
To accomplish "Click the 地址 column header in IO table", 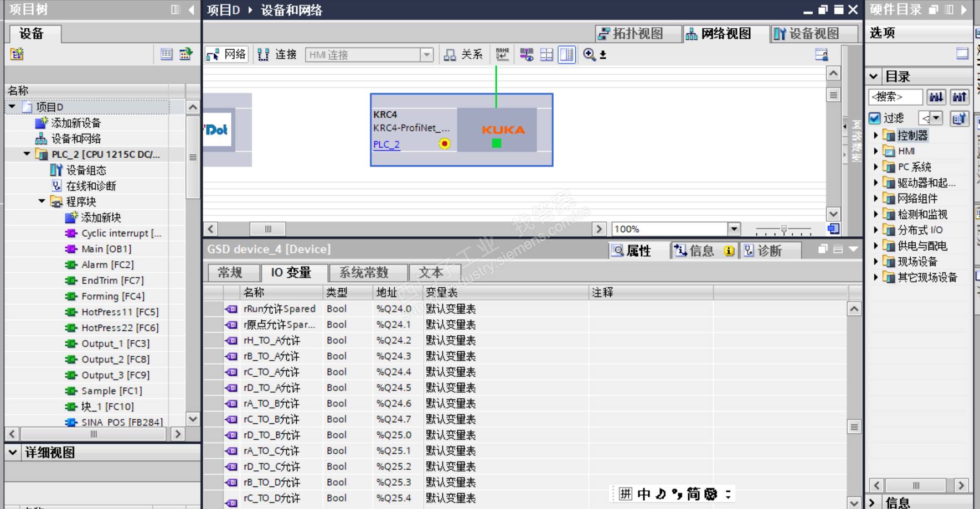I will click(x=398, y=292).
